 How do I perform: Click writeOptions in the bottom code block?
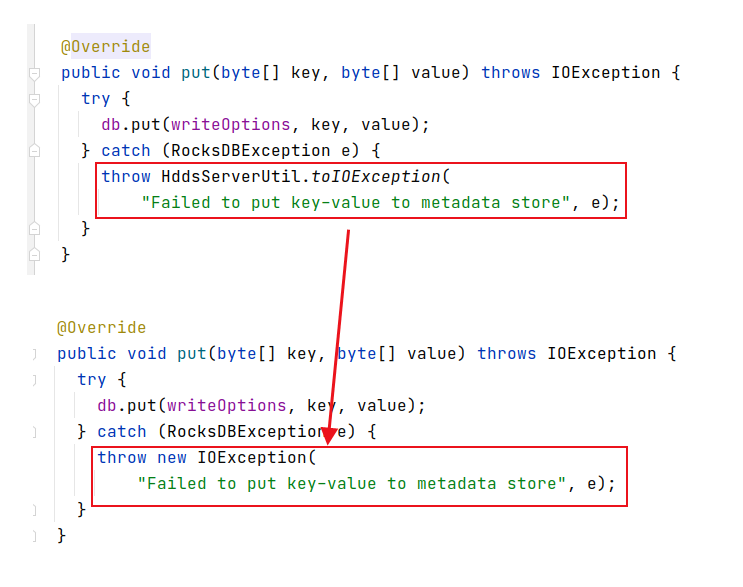227,406
